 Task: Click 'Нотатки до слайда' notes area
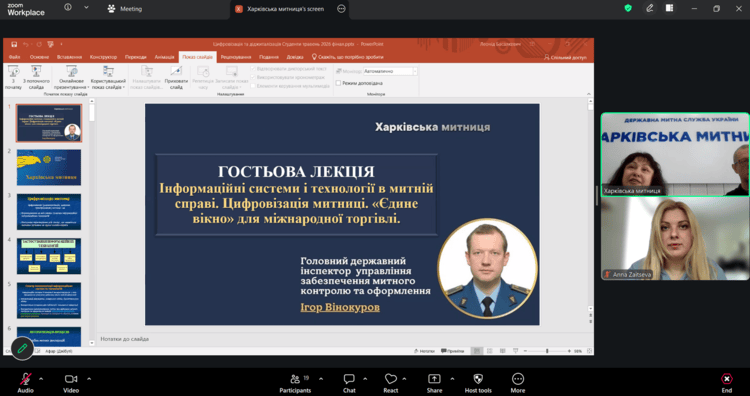(x=124, y=339)
